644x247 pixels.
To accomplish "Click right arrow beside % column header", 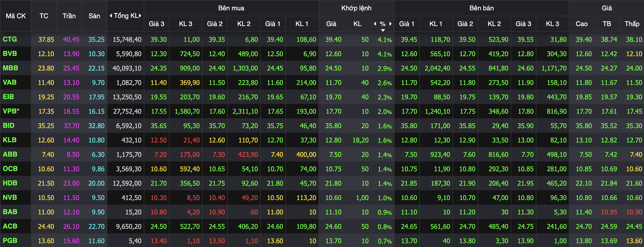I will coord(390,24).
